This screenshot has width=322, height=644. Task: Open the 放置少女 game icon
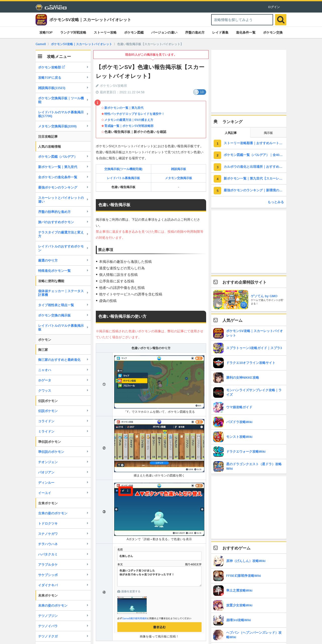coord(218,605)
